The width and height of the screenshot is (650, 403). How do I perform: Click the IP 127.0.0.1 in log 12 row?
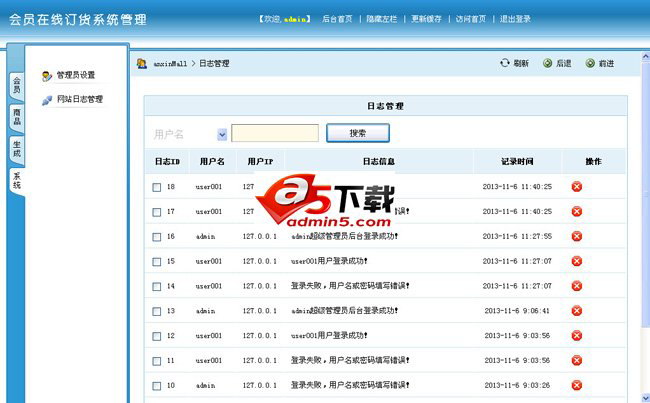pos(260,335)
